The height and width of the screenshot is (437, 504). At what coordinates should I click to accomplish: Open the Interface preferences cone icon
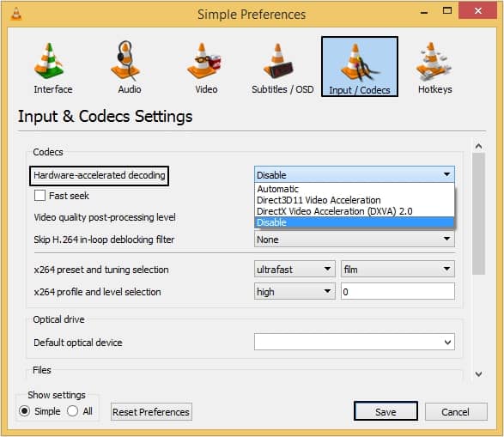click(49, 61)
